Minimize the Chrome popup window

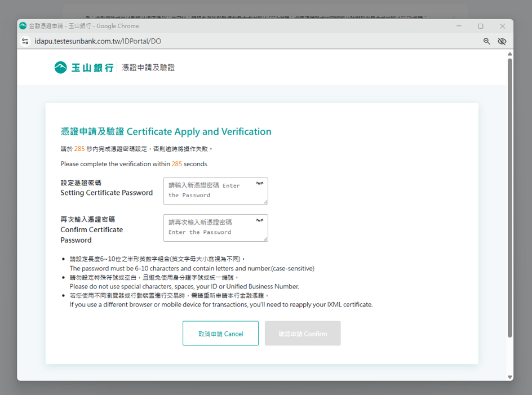tap(459, 26)
